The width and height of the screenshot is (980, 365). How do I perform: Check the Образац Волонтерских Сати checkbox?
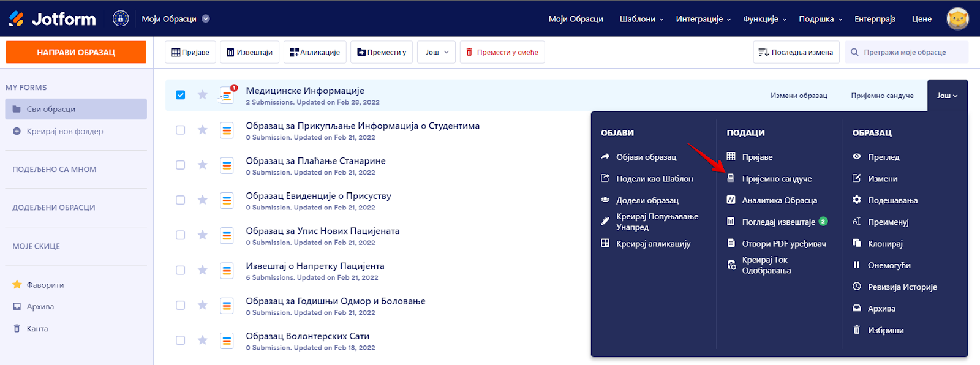pos(180,340)
